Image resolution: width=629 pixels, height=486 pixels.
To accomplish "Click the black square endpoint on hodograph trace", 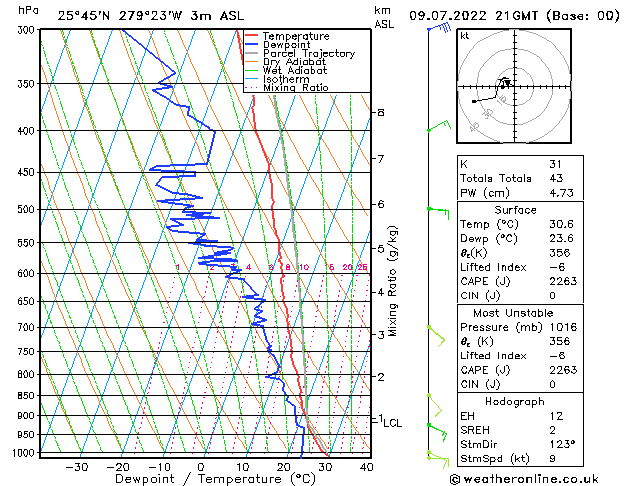I will pyautogui.click(x=474, y=101).
